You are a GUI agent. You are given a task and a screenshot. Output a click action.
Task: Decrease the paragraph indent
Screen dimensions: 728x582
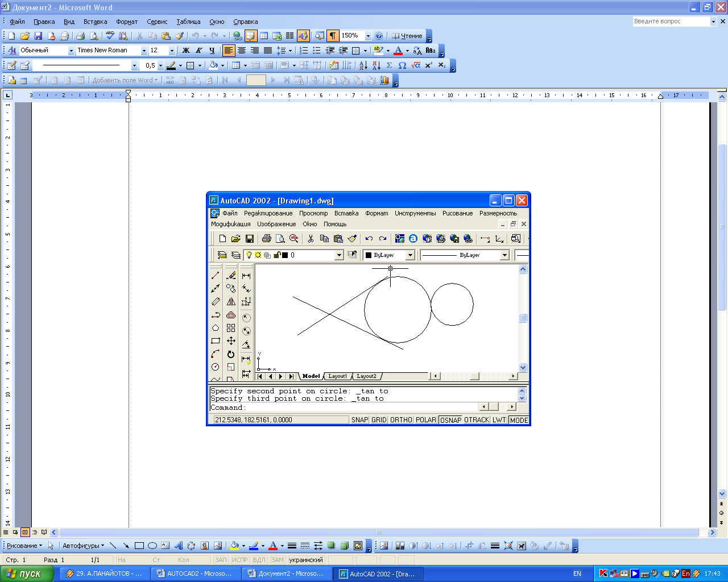tap(330, 51)
